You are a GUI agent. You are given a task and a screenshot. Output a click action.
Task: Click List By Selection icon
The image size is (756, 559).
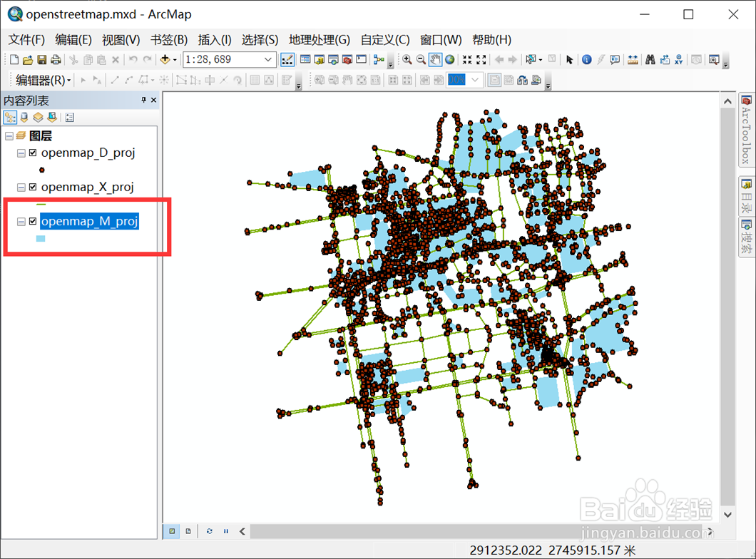pyautogui.click(x=52, y=117)
